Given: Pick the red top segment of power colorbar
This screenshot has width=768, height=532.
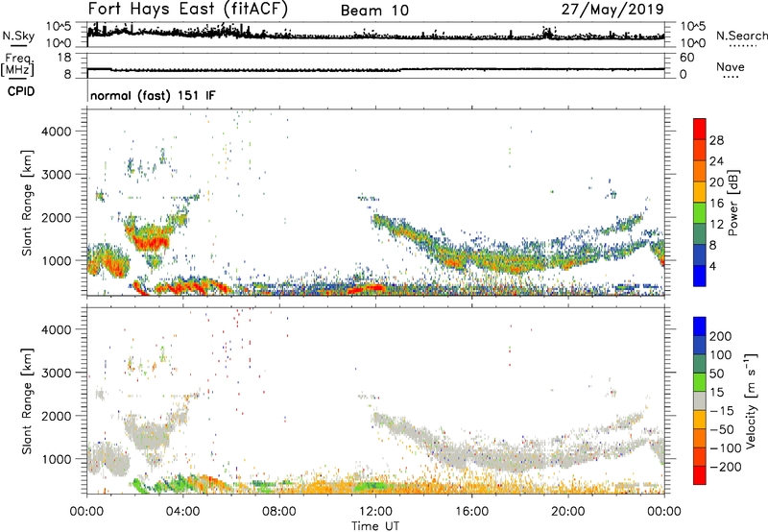Looking at the screenshot, I should (700, 129).
